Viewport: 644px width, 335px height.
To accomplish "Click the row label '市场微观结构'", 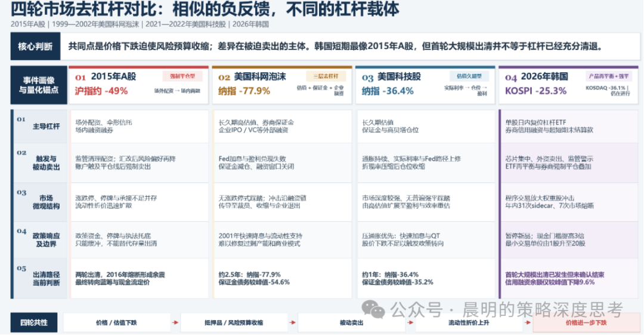I will pos(46,202).
